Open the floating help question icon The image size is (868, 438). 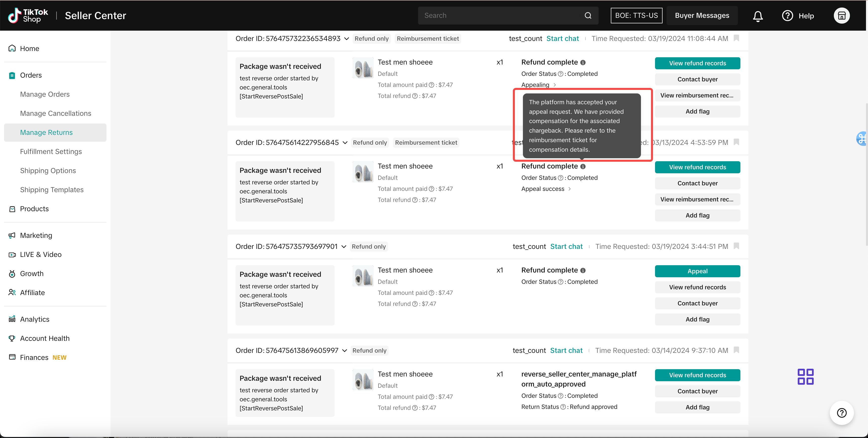841,413
